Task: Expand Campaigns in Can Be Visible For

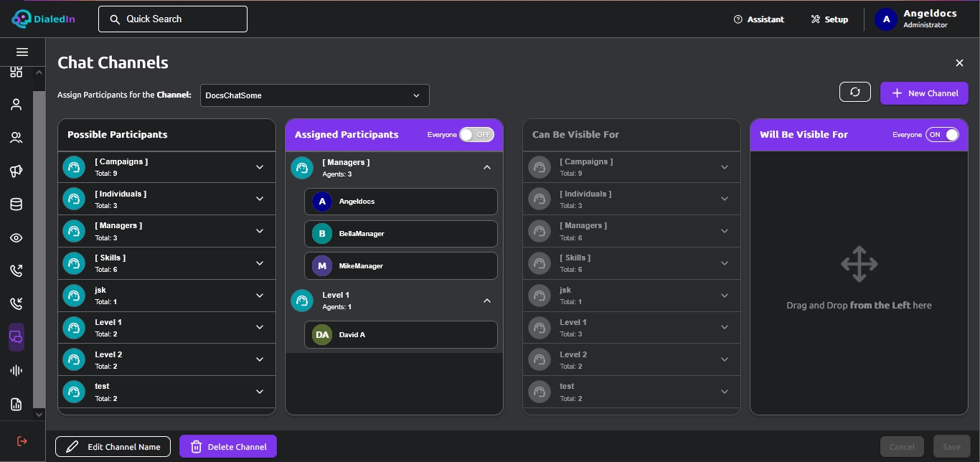Action: [725, 167]
